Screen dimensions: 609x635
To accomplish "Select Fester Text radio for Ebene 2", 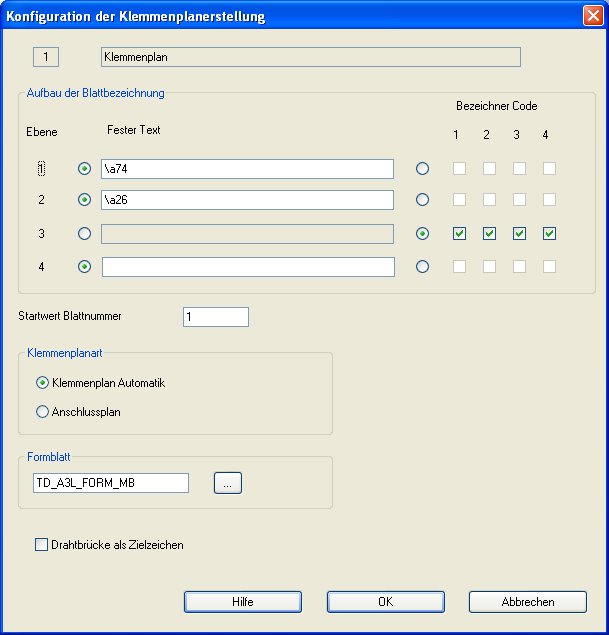I will 84,200.
